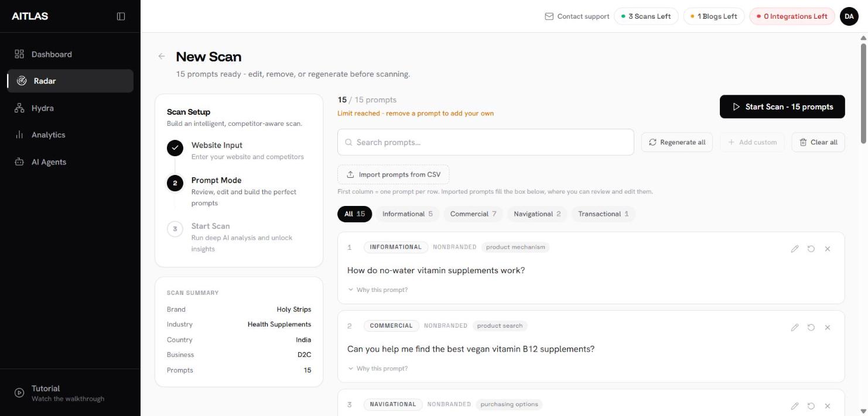
Task: Click the AITLAS logo
Action: click(30, 16)
